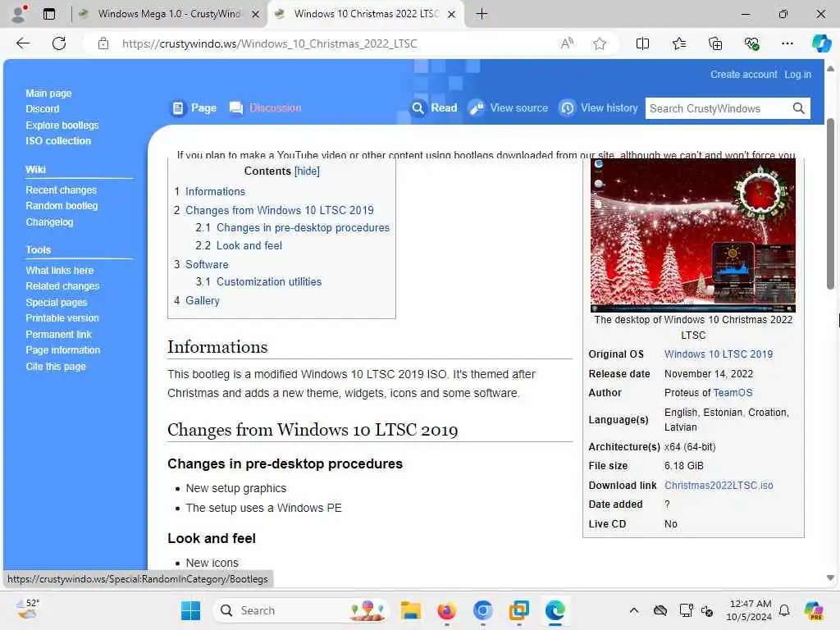This screenshot has width=840, height=630.
Task: Download Christmas2022LTSC.iso
Action: click(x=719, y=486)
